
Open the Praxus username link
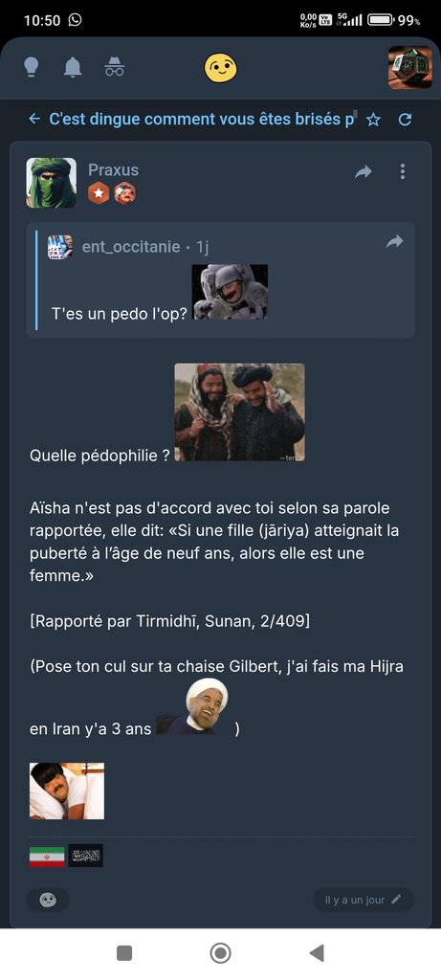[x=113, y=170]
